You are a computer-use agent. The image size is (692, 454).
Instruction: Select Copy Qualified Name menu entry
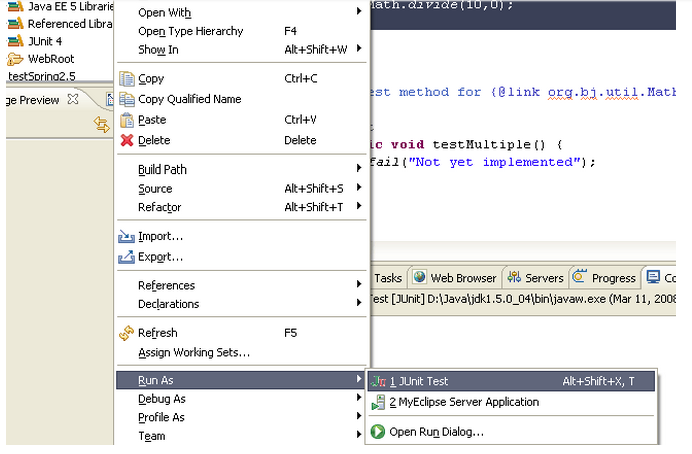point(189,99)
